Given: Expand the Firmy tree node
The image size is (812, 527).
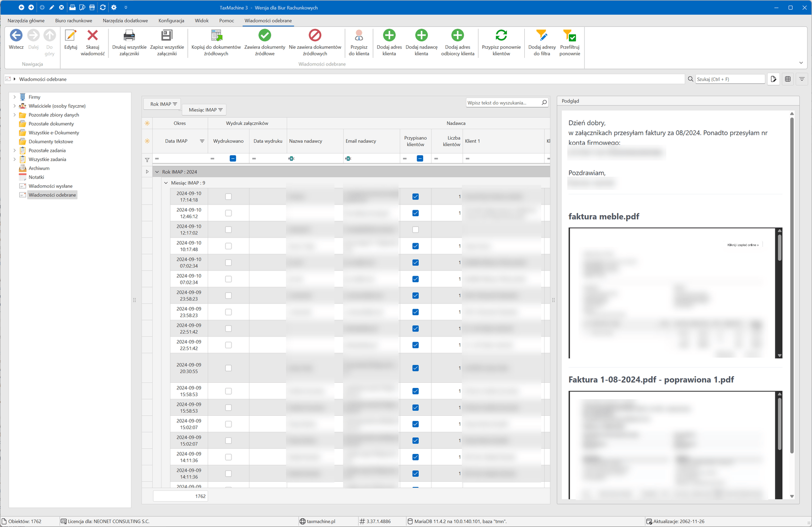Looking at the screenshot, I should (14, 97).
